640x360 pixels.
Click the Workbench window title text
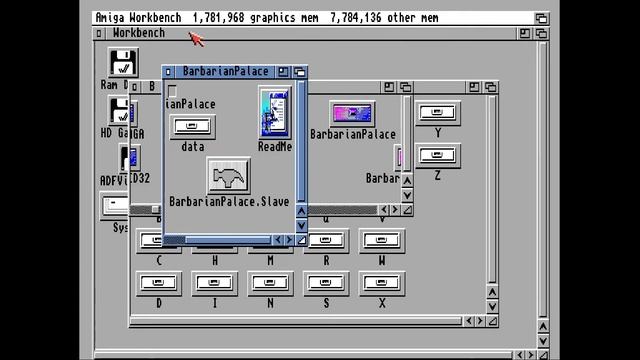[139, 33]
